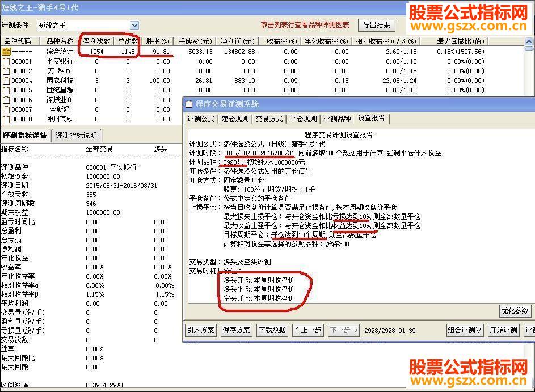The image size is (535, 392).
Task: Select the 22.06/1.24 relative return cell
Action: [x=399, y=81]
